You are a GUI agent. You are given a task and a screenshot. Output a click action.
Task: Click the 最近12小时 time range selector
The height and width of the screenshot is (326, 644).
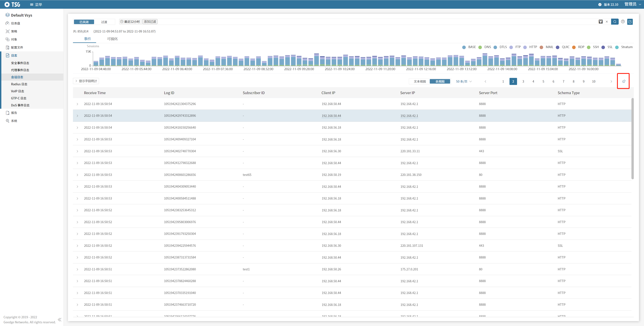click(x=130, y=22)
